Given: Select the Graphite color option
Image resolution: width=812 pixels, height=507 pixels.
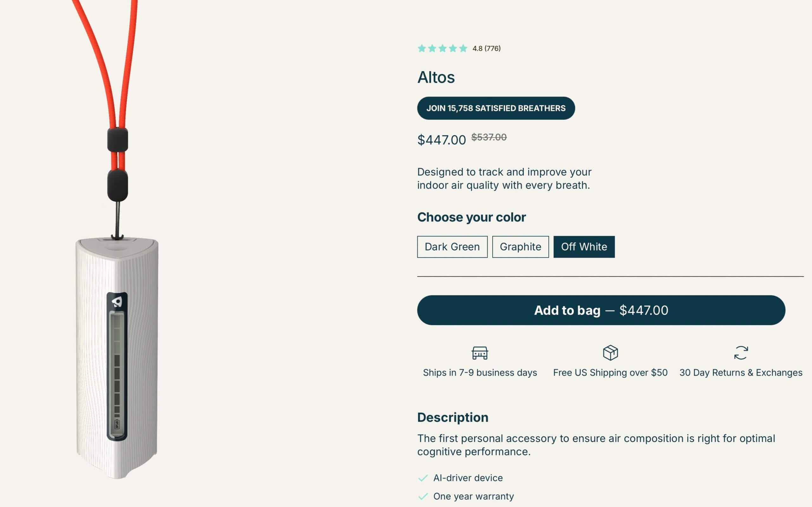Looking at the screenshot, I should pyautogui.click(x=520, y=247).
